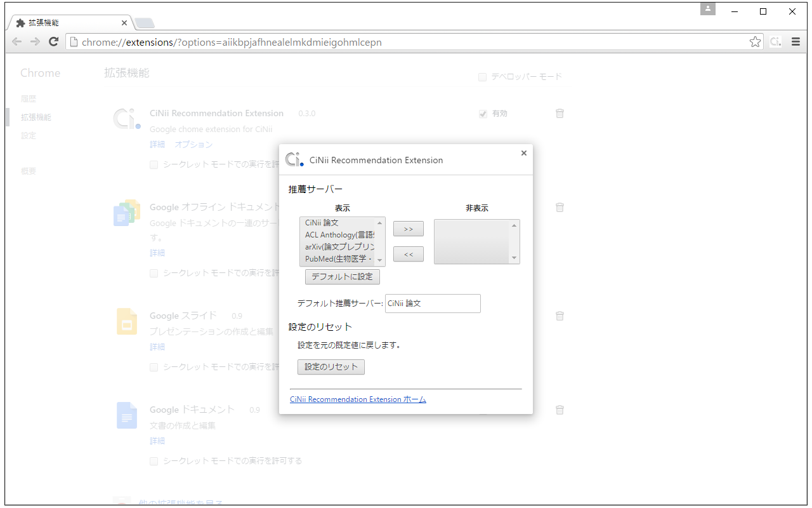Open 概要 in the Chrome sidebar

[x=29, y=171]
